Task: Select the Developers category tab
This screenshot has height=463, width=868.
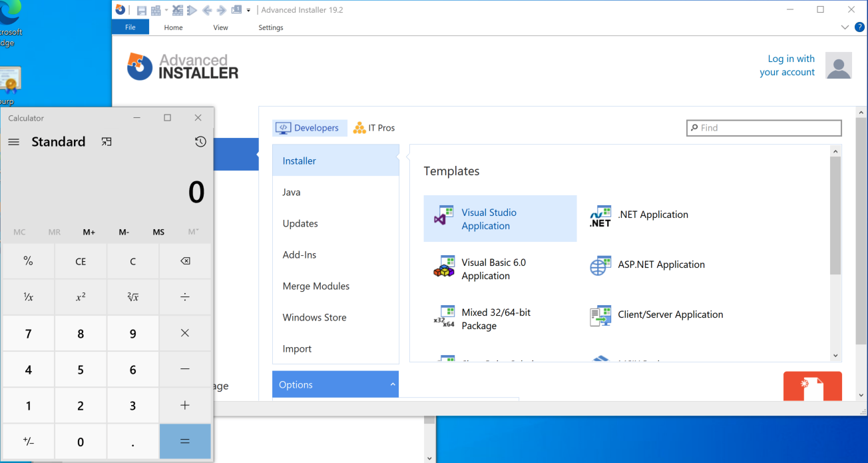Action: [x=310, y=128]
